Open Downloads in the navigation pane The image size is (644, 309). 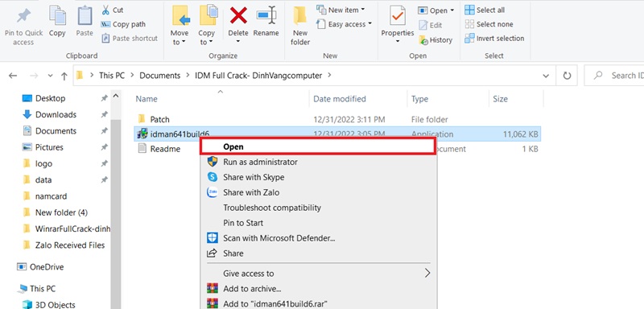pos(56,114)
